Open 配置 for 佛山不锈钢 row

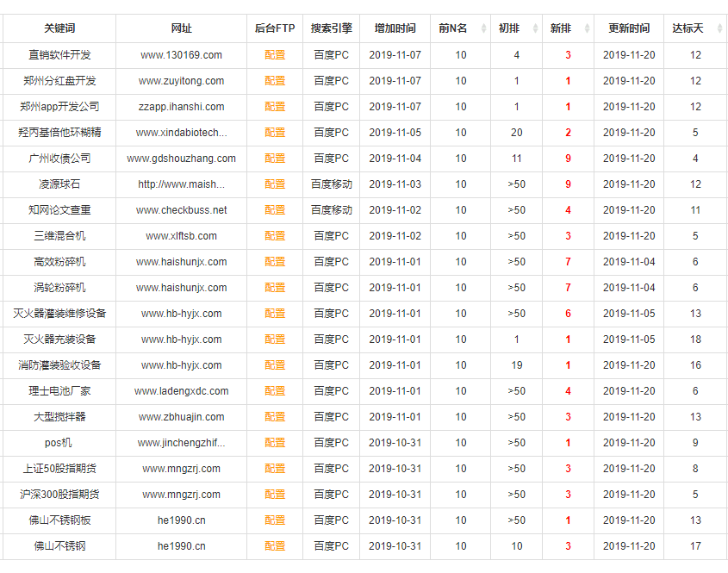(x=275, y=546)
